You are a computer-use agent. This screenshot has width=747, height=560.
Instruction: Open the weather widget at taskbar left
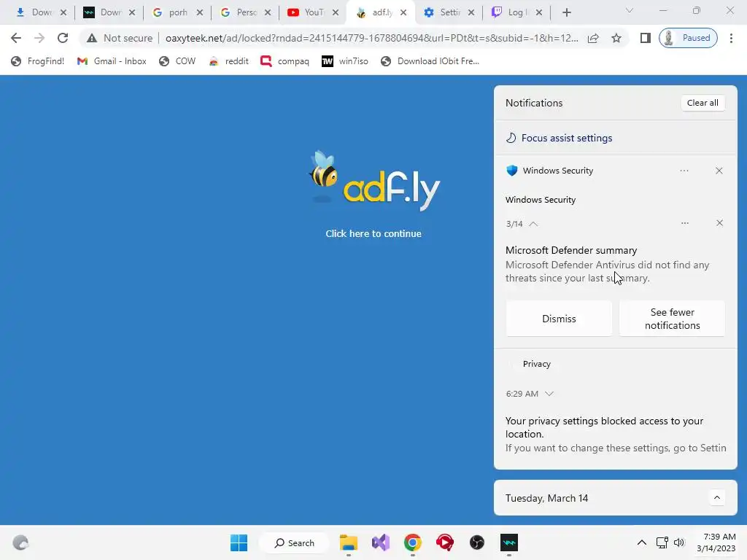[20, 542]
